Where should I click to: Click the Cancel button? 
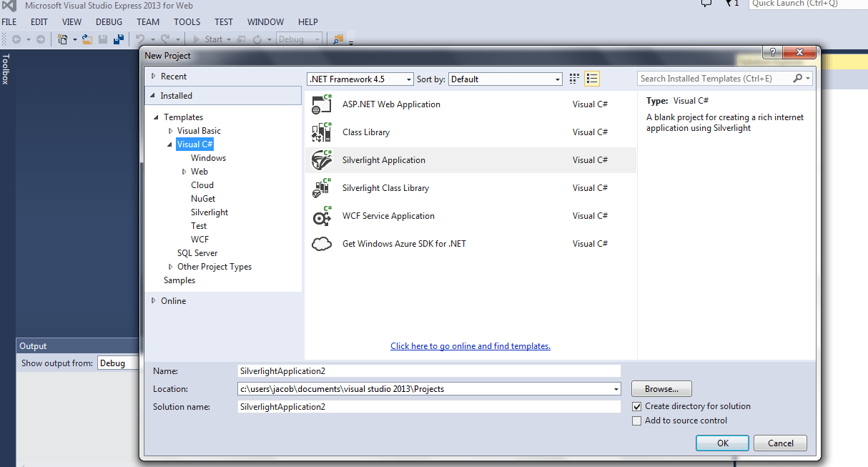point(780,443)
